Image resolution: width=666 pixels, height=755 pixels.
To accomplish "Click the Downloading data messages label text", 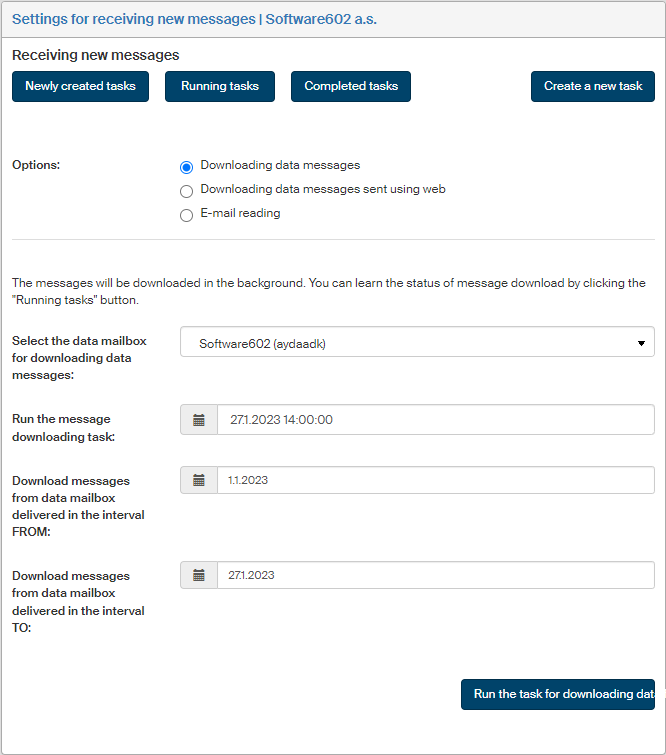I will 280,165.
